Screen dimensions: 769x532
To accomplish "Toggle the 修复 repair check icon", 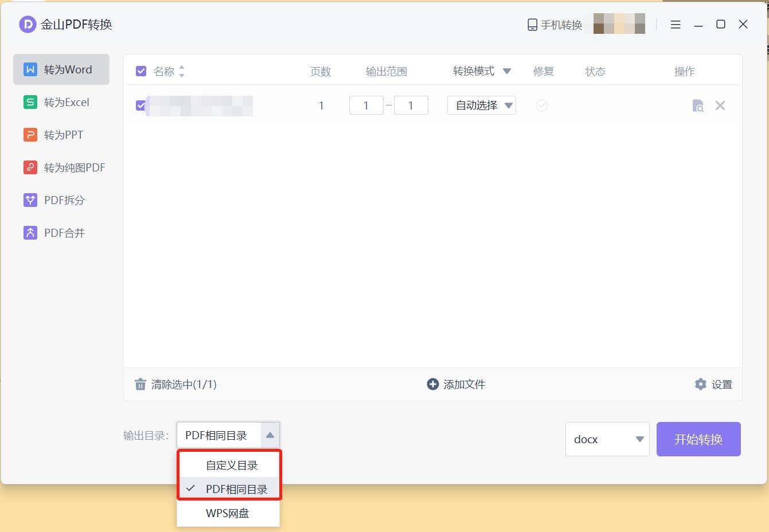I will (x=542, y=105).
